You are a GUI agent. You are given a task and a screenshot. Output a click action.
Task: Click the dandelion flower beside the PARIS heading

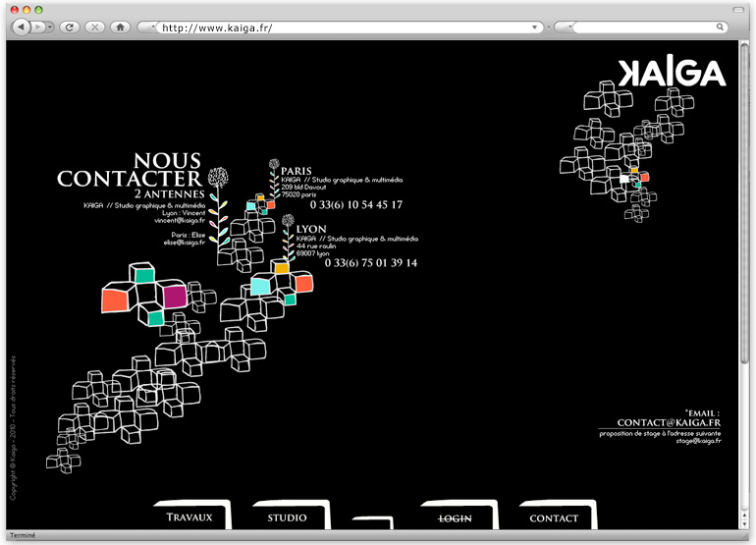click(x=274, y=164)
